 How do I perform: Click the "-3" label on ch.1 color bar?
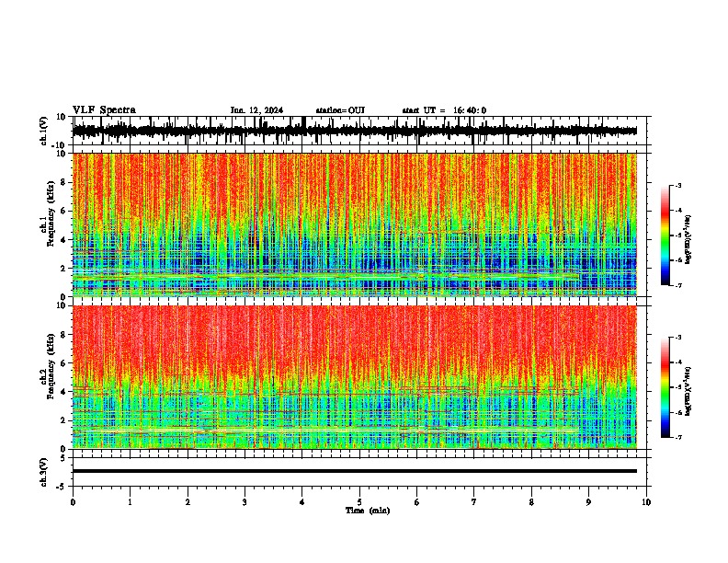pyautogui.click(x=678, y=186)
